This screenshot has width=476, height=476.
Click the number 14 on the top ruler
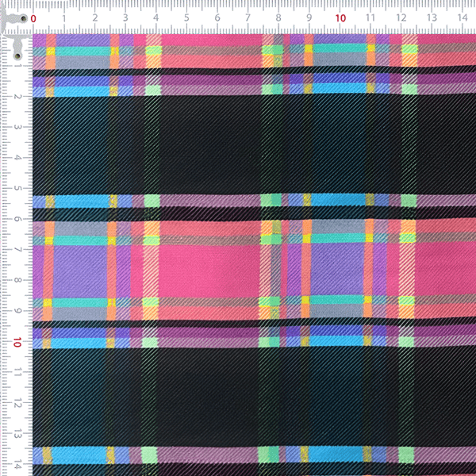tap(463, 17)
